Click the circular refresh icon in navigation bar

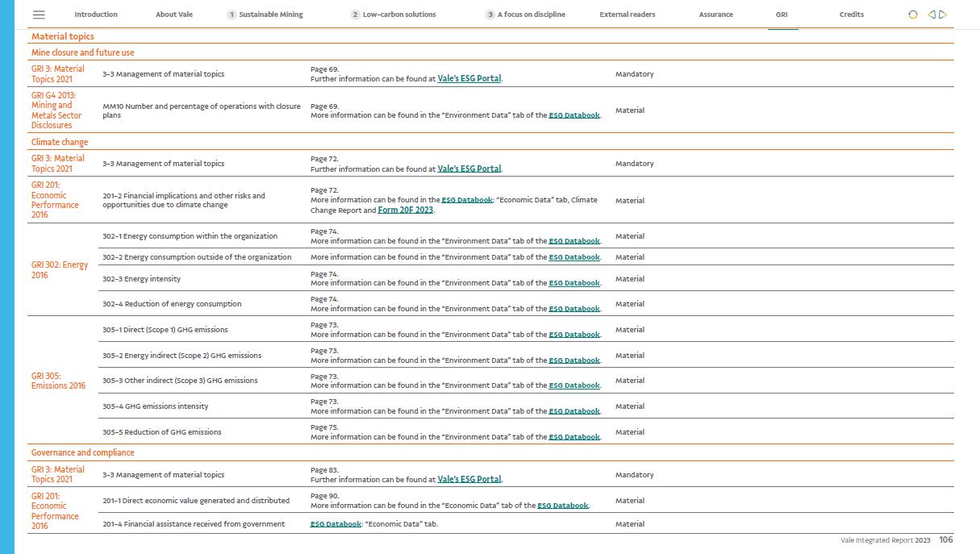pyautogui.click(x=913, y=15)
